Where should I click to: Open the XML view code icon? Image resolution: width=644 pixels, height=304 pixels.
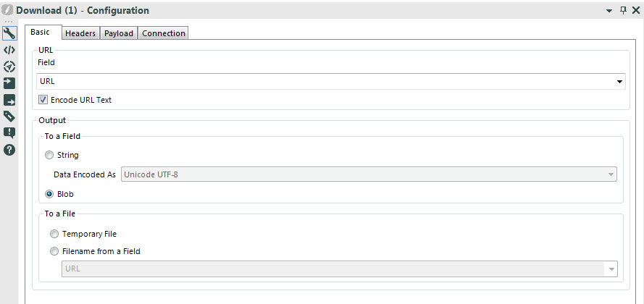[9, 50]
